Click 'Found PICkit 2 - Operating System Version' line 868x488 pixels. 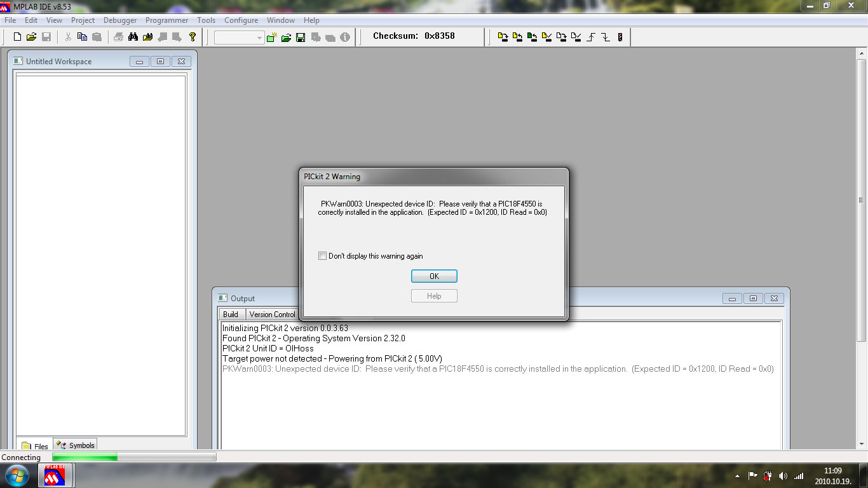click(x=314, y=339)
